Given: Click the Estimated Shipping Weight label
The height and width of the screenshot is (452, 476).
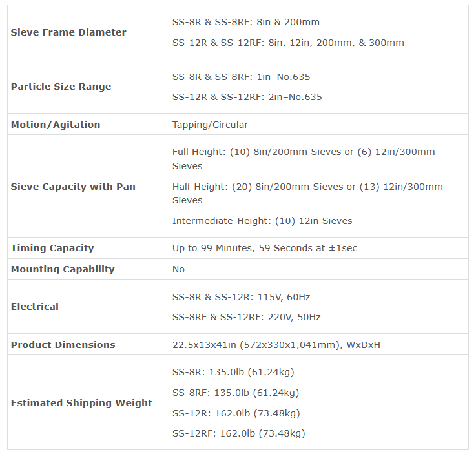Looking at the screenshot, I should (x=81, y=403).
